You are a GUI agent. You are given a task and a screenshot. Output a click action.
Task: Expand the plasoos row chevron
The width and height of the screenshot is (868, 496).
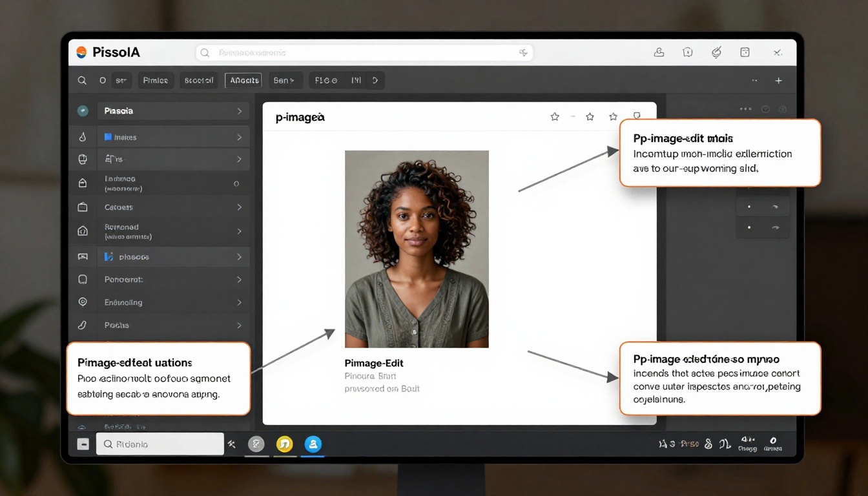(x=239, y=256)
